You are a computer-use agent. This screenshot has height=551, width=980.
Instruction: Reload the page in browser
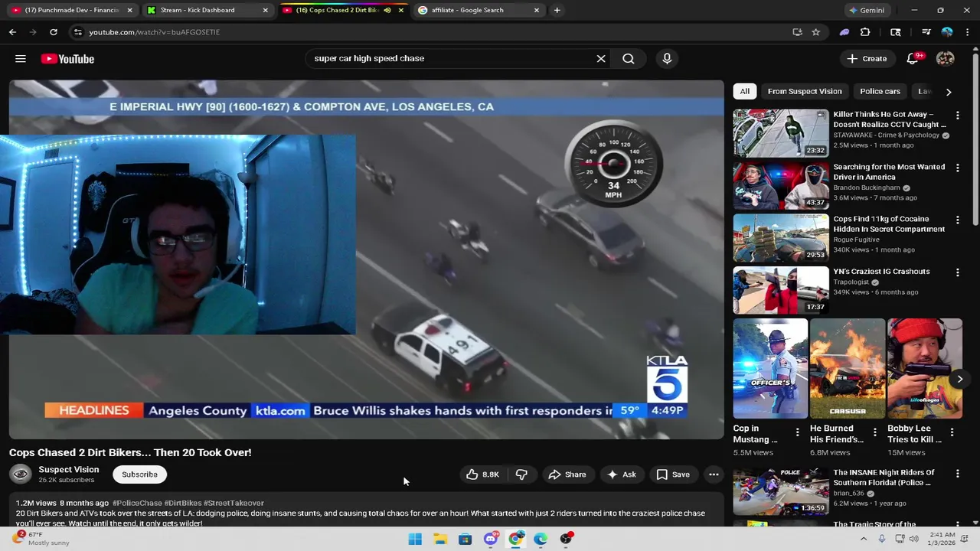click(x=54, y=32)
